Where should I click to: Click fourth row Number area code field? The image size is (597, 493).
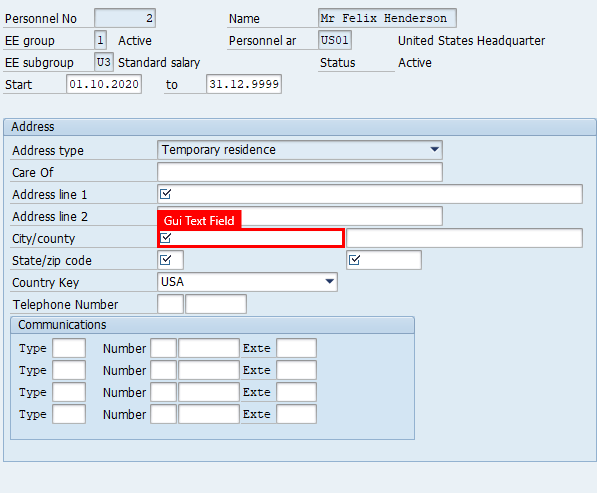pos(163,414)
